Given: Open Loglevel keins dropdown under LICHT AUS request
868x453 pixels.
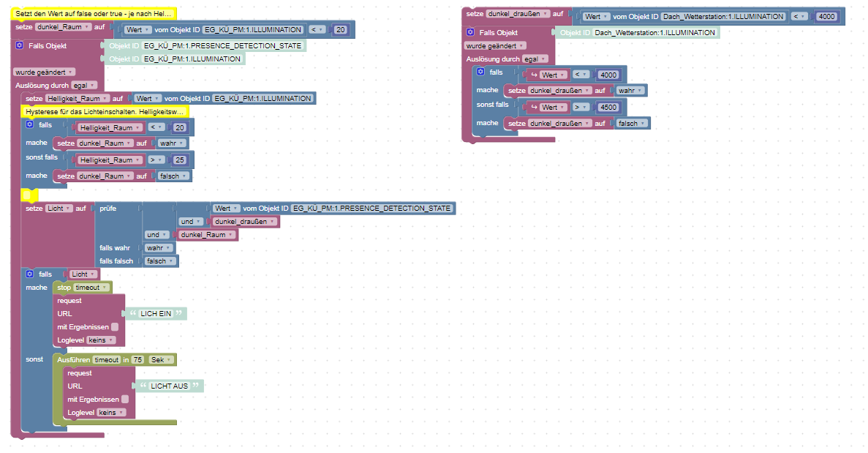Looking at the screenshot, I should 111,413.
